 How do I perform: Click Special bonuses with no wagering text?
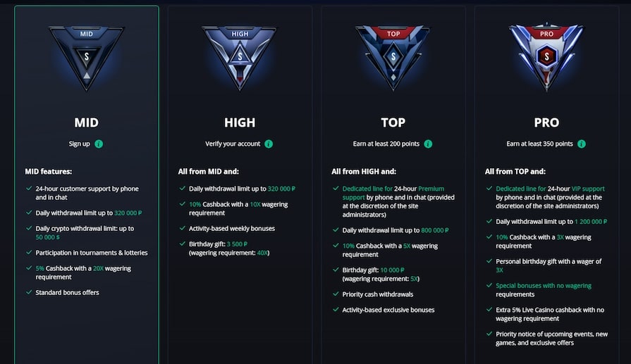tap(544, 285)
